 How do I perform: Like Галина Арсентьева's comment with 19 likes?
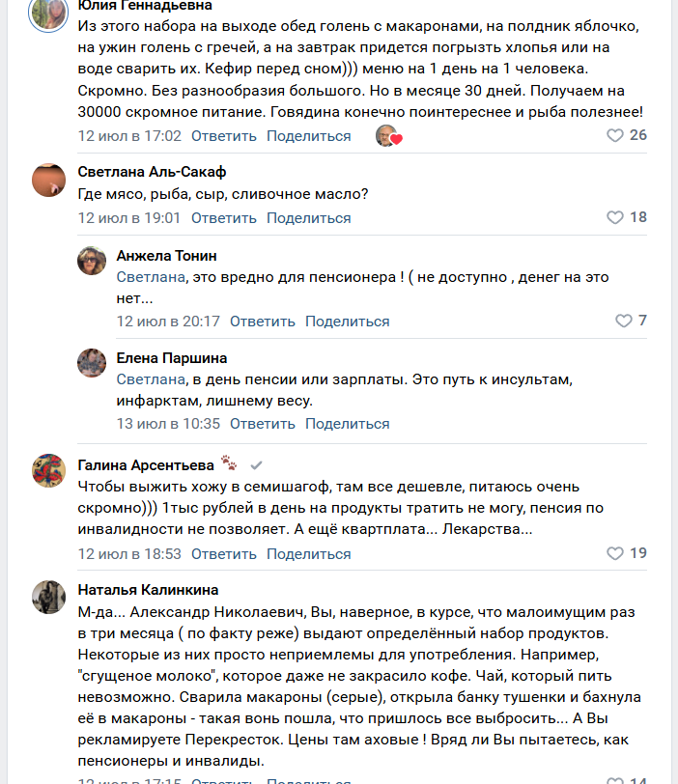[x=615, y=554]
